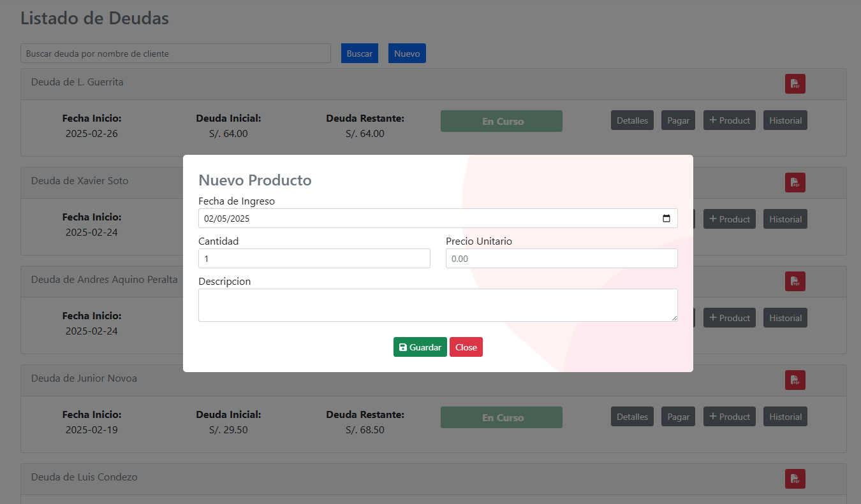Open the calendar picker in Fecha de Ingreso
861x504 pixels.
tap(666, 219)
